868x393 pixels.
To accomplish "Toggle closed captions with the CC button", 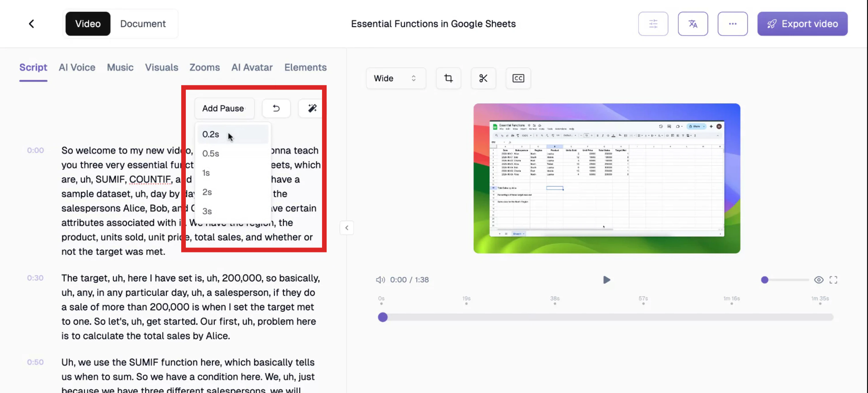I will [x=518, y=78].
